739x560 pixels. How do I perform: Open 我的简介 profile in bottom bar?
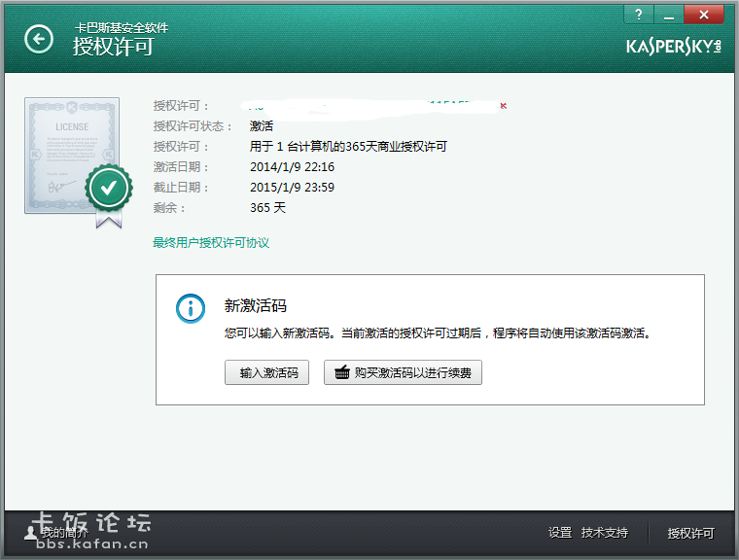(x=56, y=533)
